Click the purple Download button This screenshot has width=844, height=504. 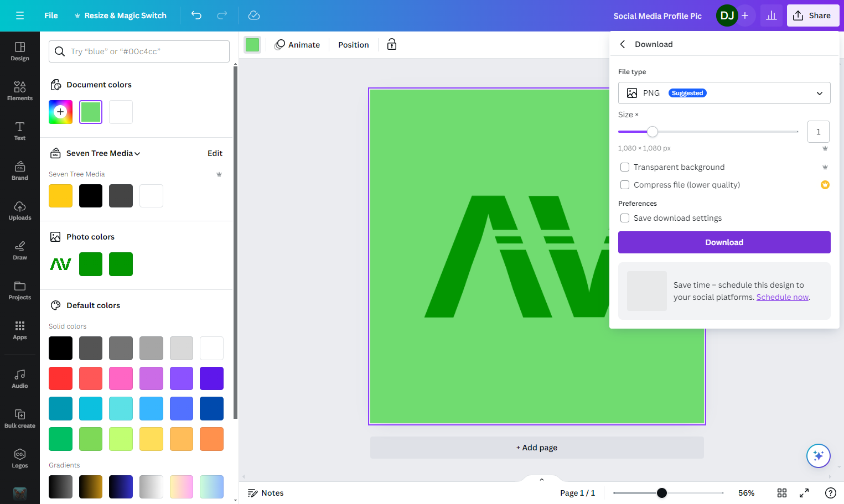[724, 242]
